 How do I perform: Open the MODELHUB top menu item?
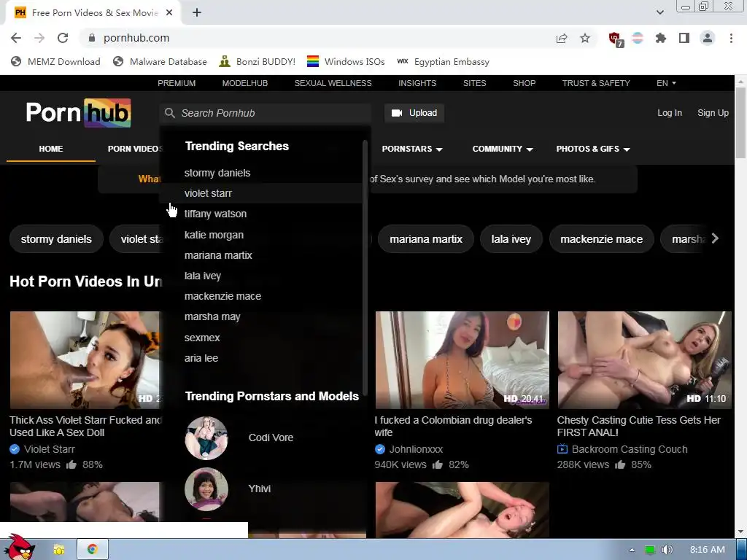coord(245,83)
